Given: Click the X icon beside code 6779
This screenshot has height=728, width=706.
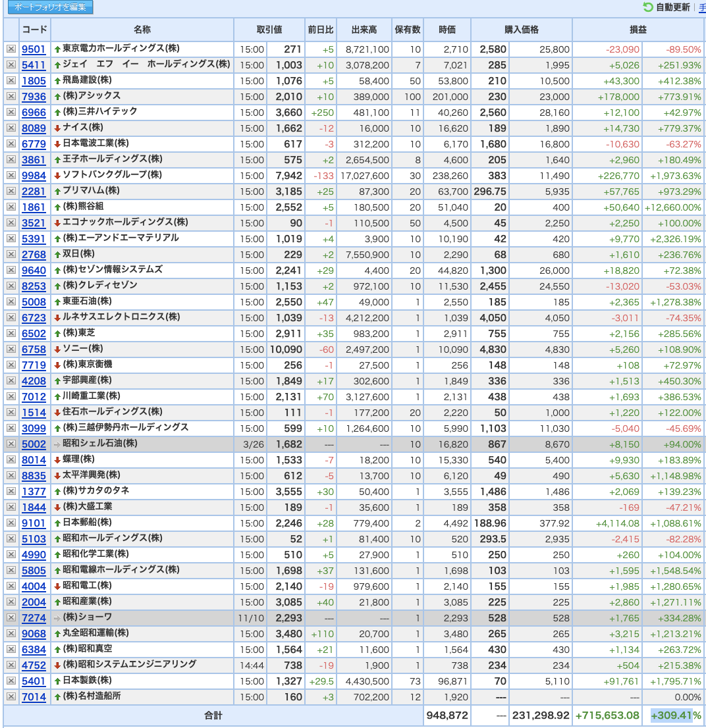Looking at the screenshot, I should [x=11, y=144].
